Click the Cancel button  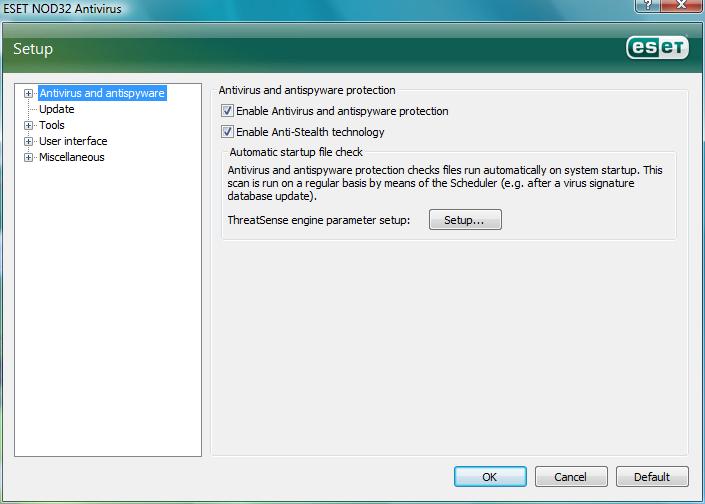(571, 477)
